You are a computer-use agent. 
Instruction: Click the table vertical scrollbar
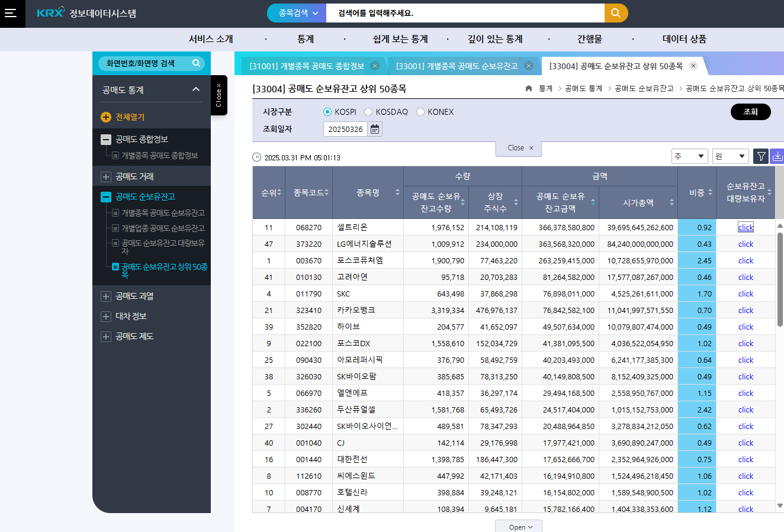780,279
